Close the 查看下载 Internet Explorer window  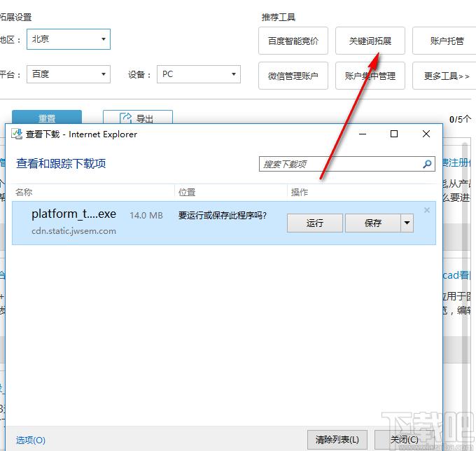coord(426,134)
